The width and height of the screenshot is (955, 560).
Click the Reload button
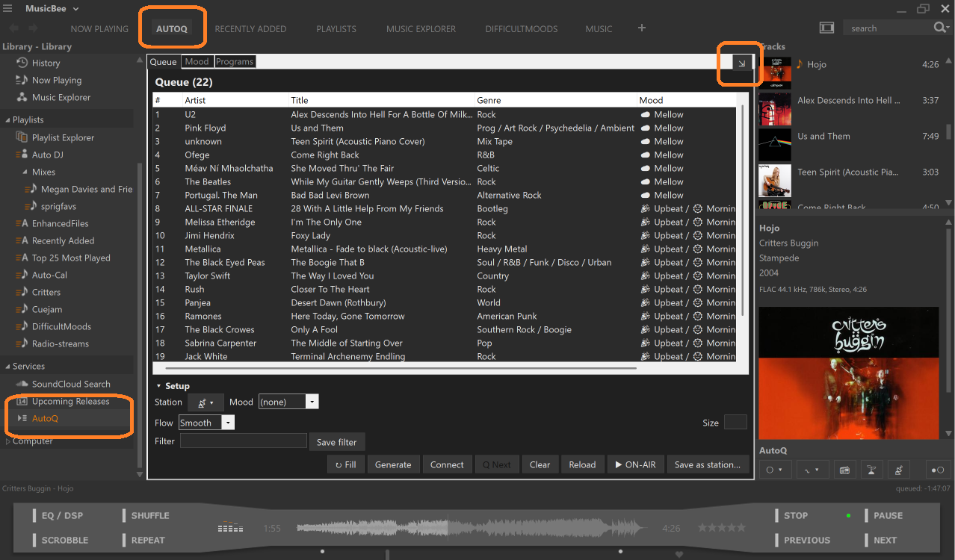(x=582, y=464)
